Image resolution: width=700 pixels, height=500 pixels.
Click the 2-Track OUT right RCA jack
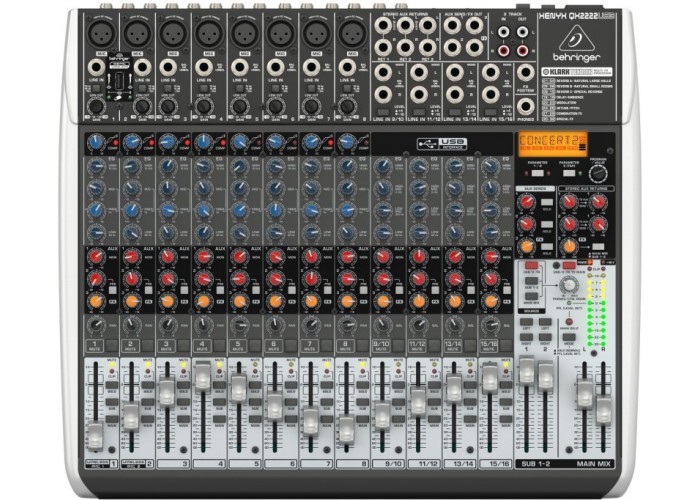pyautogui.click(x=522, y=50)
